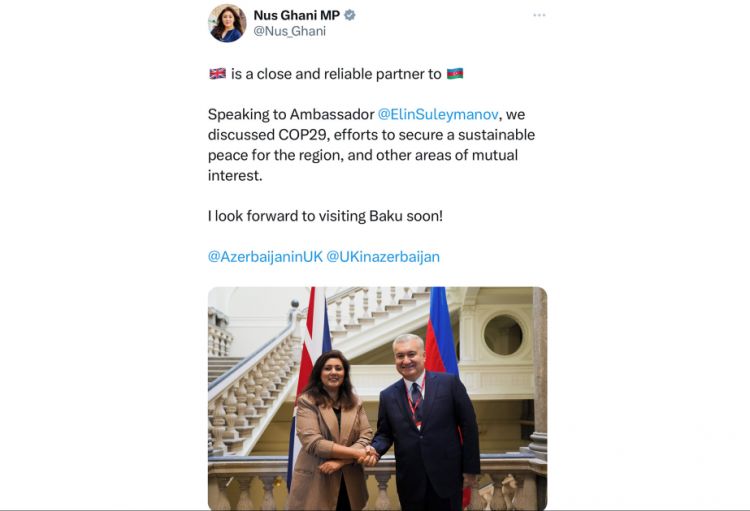Click the verified badge beside Nus Ghani MP
This screenshot has width=750, height=511.
(x=350, y=15)
